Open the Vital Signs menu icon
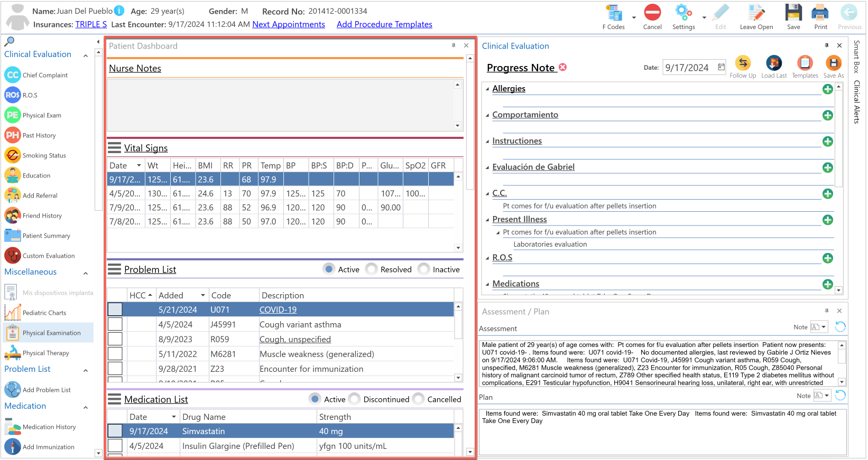Screen dimensions: 868x460 114,148
